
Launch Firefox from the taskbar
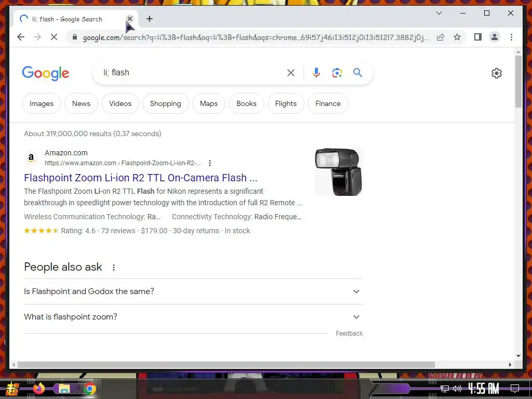tap(38, 389)
